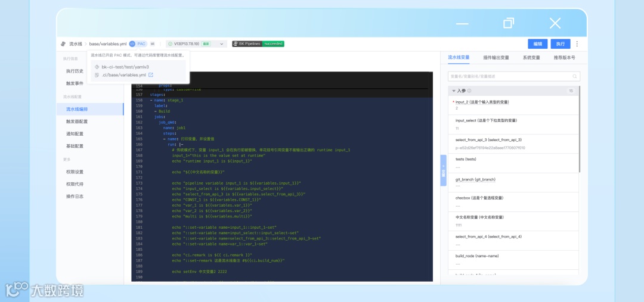Switch to 系统变量 tab

pos(531,58)
